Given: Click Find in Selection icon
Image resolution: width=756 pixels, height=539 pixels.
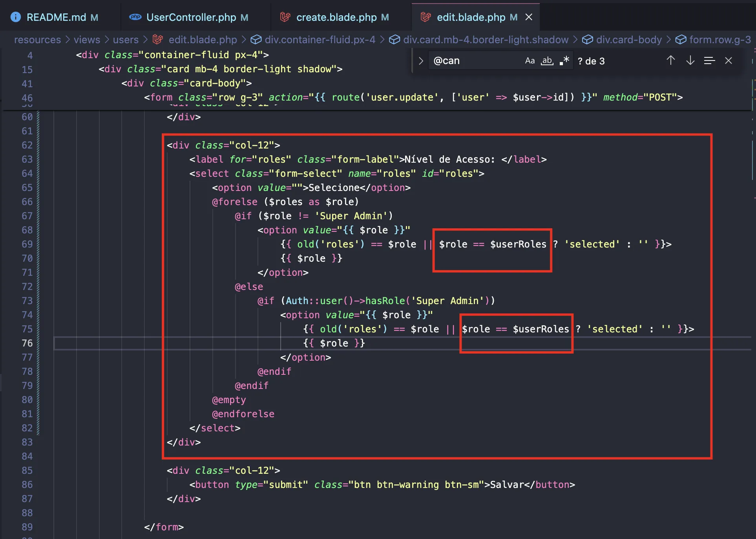Looking at the screenshot, I should (709, 60).
